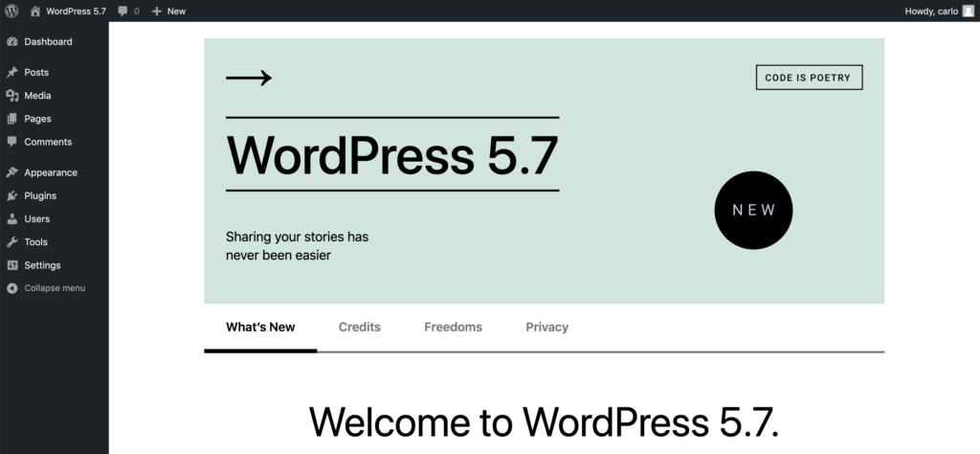Open the Settings menu item
This screenshot has width=980, height=454.
55,265
